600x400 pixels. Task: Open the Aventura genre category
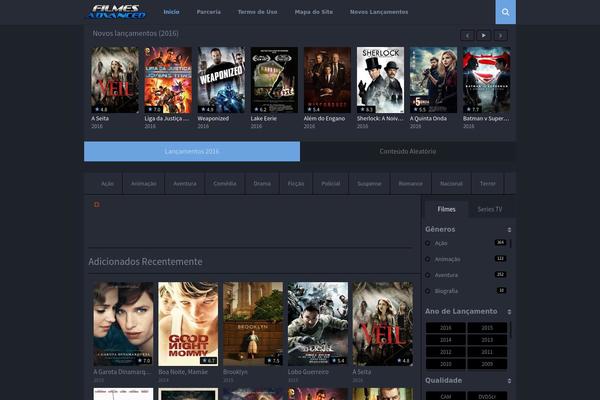point(185,184)
